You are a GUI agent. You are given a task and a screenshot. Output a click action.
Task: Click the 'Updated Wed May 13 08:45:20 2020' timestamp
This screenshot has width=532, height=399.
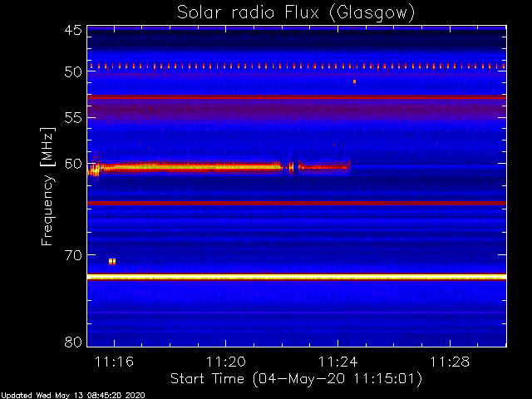click(x=72, y=396)
